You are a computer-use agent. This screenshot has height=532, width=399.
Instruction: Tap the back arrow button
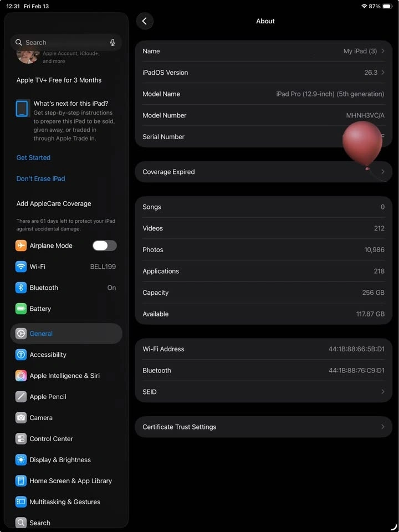[145, 21]
